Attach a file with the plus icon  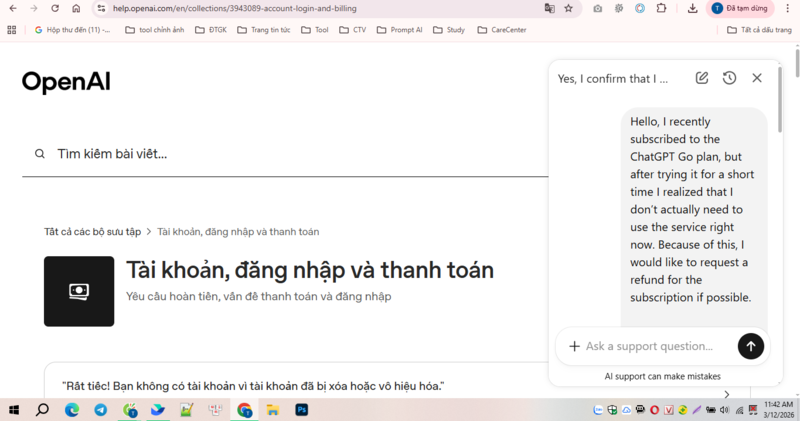[574, 346]
